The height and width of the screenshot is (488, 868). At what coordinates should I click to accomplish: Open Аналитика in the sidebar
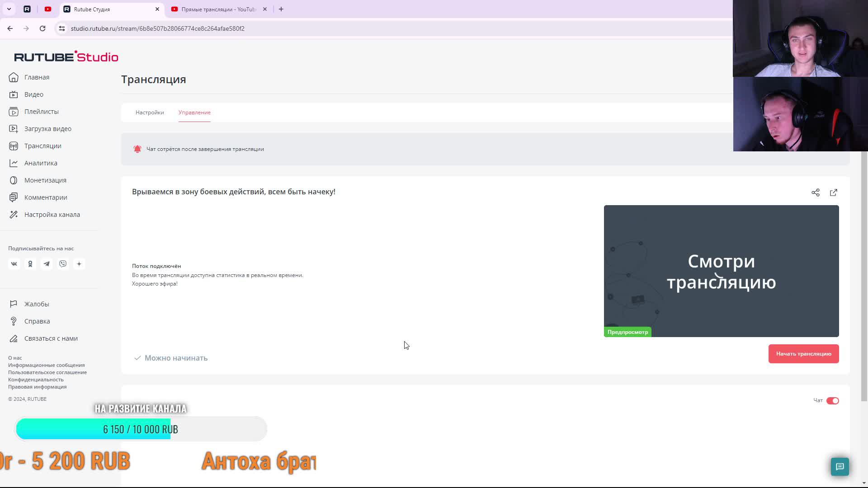pos(41,163)
